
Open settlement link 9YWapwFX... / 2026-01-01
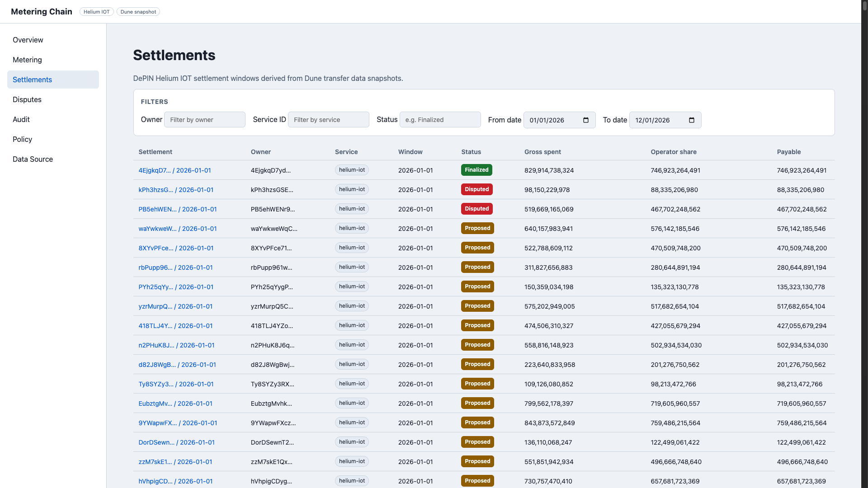coord(178,423)
